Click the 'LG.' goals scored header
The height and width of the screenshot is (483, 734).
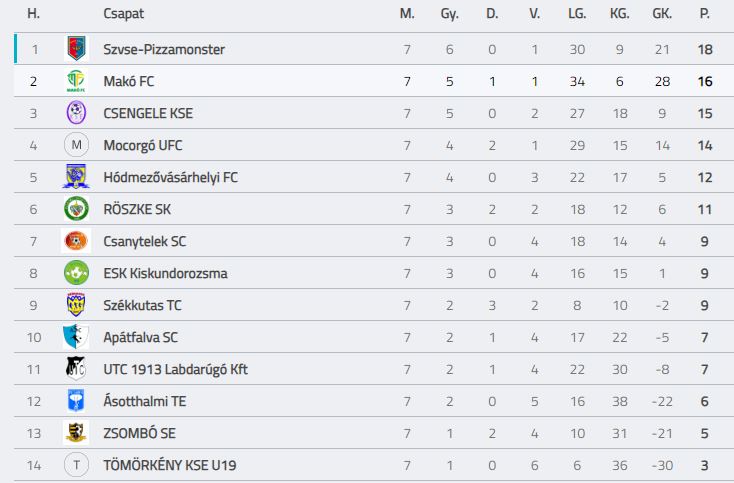[x=576, y=14]
